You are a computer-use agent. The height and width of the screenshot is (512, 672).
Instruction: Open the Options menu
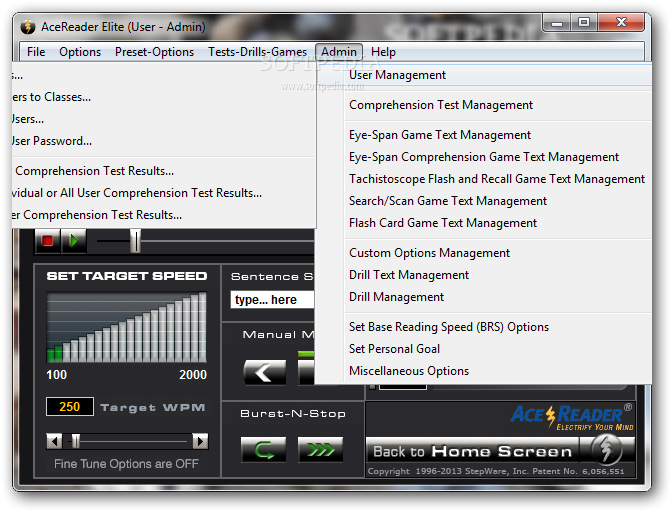pyautogui.click(x=80, y=52)
